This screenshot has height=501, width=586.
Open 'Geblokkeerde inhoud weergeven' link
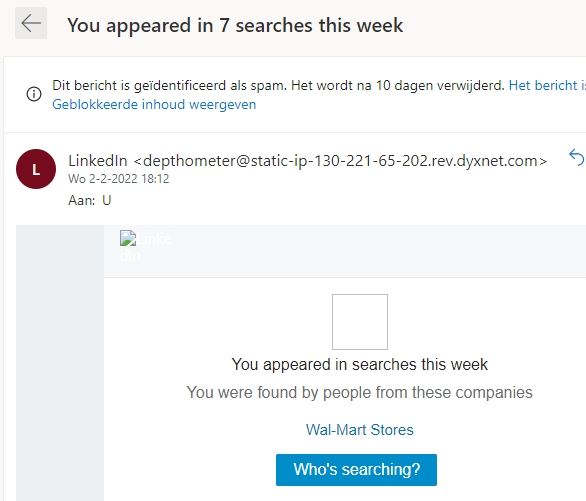[x=154, y=104]
